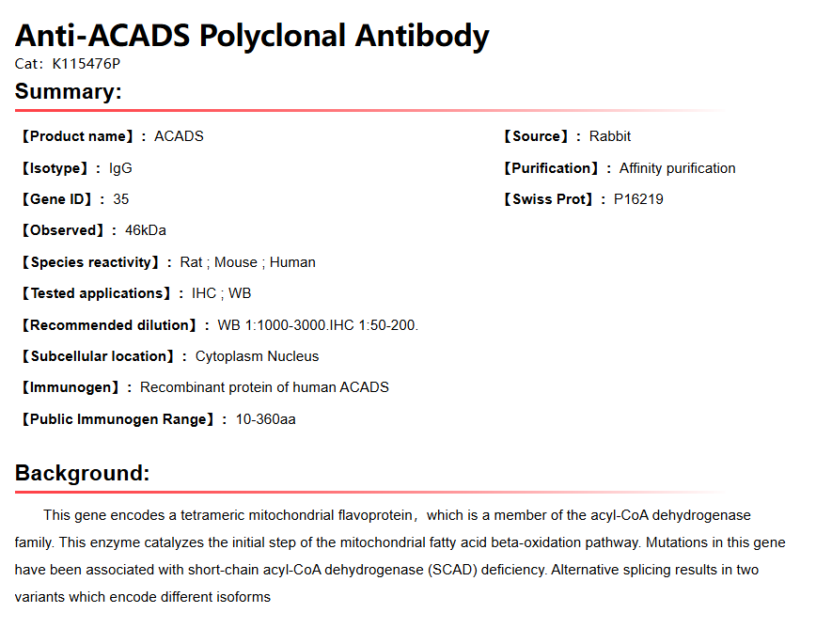Click the red divider line under Summary
Image resolution: width=816 pixels, height=644 pixels.
point(282,111)
